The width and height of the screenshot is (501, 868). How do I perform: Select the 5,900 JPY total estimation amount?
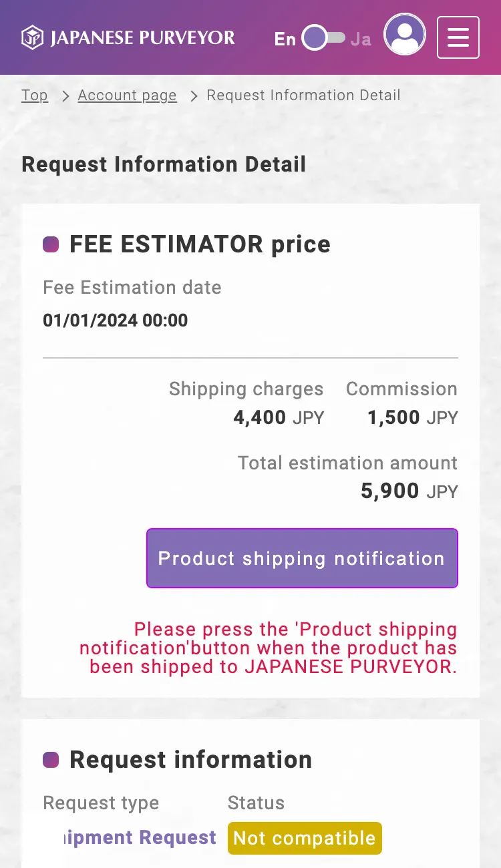pos(409,491)
